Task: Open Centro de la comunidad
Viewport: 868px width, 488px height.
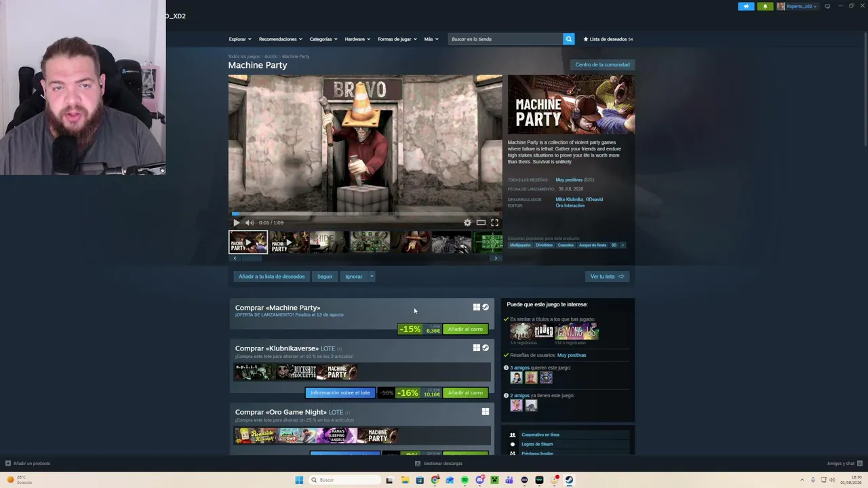Action: point(602,64)
